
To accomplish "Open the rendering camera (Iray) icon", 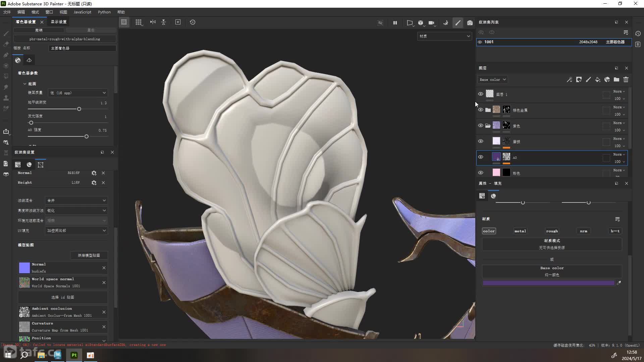I will point(470,23).
